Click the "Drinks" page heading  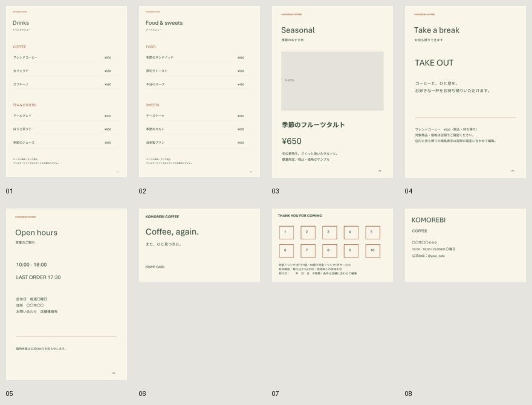coord(21,23)
